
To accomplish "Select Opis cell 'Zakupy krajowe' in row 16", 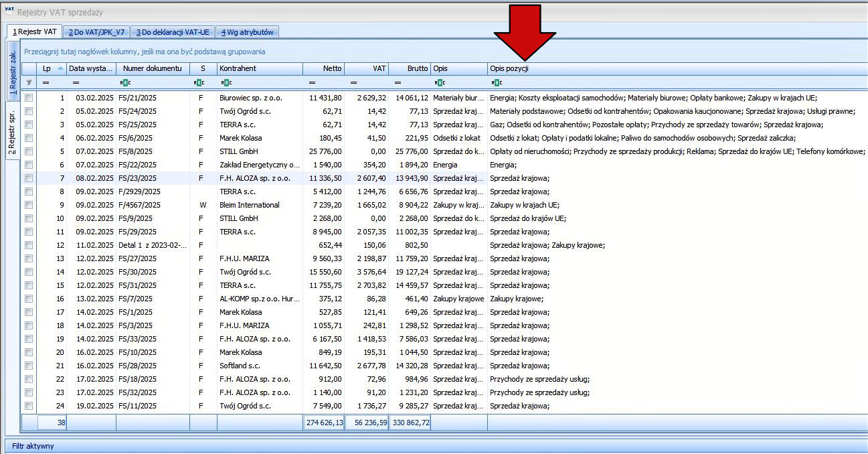I will (x=458, y=299).
